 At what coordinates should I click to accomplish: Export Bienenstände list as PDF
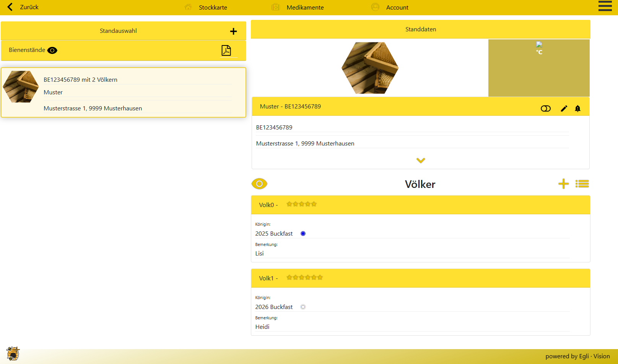[x=226, y=50]
